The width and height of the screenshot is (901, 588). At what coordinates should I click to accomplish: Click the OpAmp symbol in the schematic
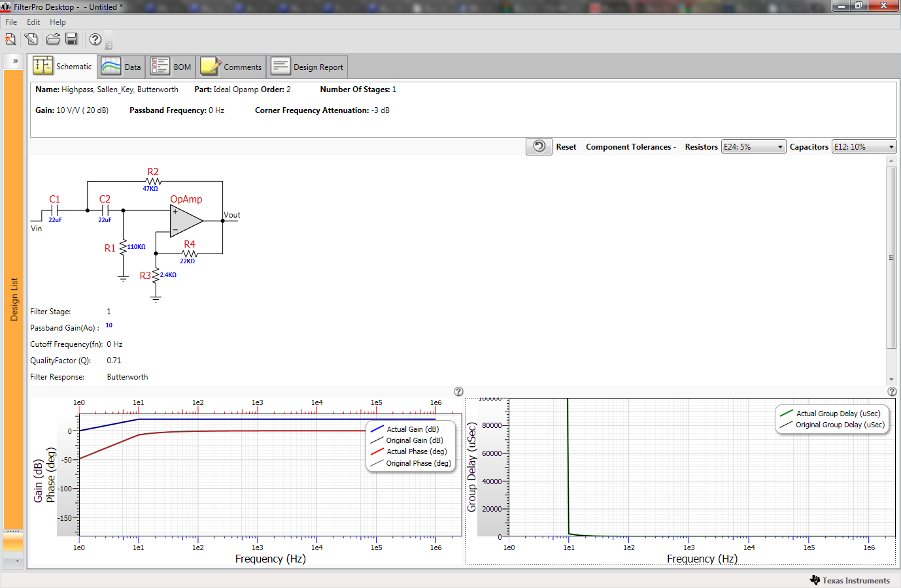(x=186, y=221)
